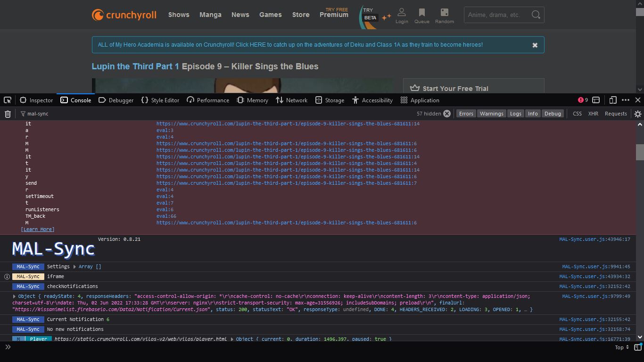Go to the News section
Screen dimensions: 644x362
tap(240, 15)
